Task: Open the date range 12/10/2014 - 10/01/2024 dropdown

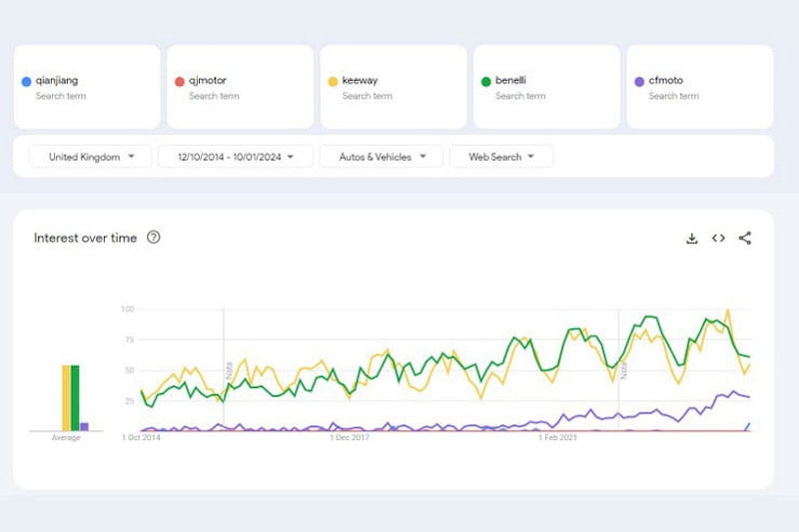Action: coord(236,157)
